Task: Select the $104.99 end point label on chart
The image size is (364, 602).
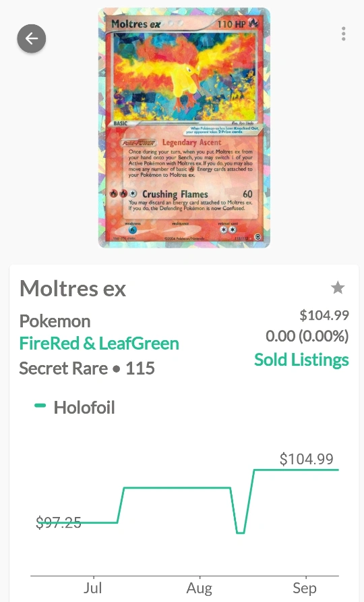Action: (307, 459)
